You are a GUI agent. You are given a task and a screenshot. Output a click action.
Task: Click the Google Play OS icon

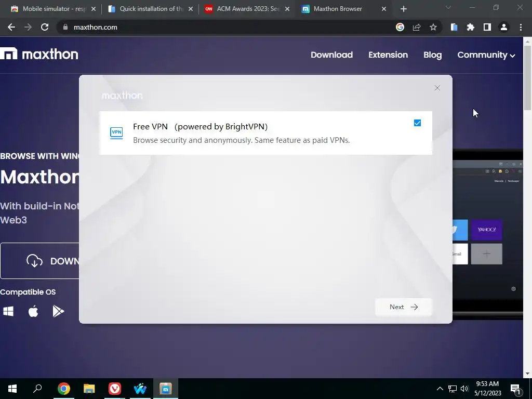58,311
